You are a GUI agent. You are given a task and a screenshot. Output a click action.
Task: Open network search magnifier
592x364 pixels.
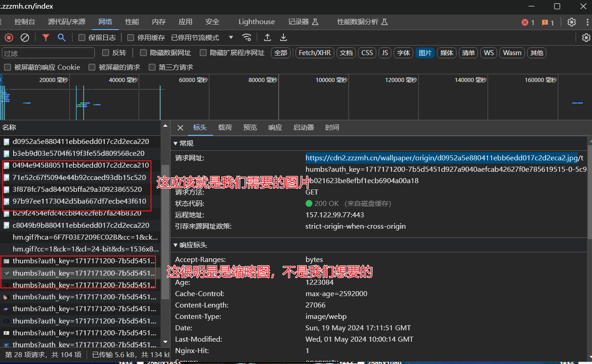pos(62,37)
